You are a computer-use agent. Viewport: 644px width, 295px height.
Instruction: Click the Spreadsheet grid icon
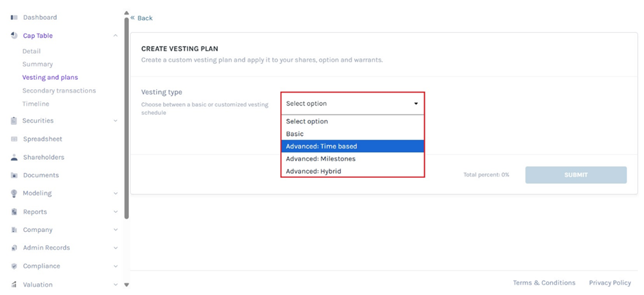pos(14,139)
